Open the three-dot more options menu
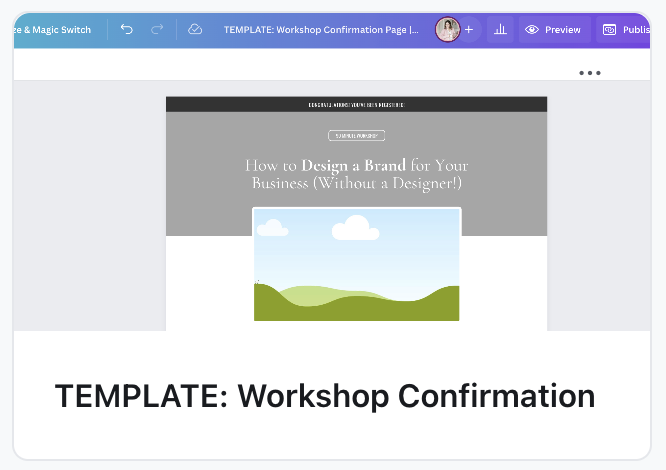The height and width of the screenshot is (470, 666). tap(589, 73)
